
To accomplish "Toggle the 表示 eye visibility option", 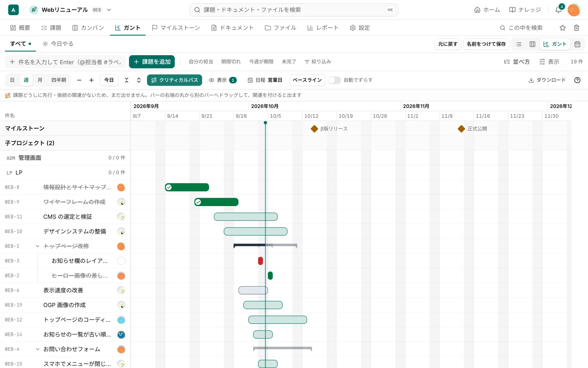I will tap(222, 80).
